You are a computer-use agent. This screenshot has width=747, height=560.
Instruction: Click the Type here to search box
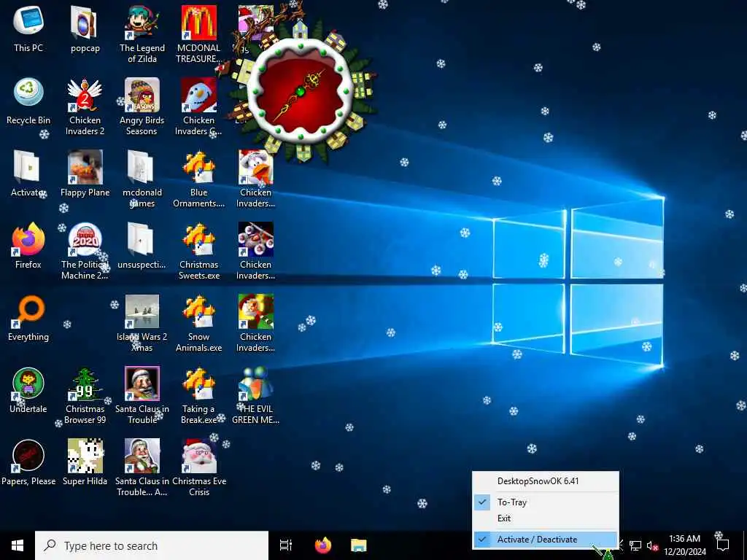[152, 545]
